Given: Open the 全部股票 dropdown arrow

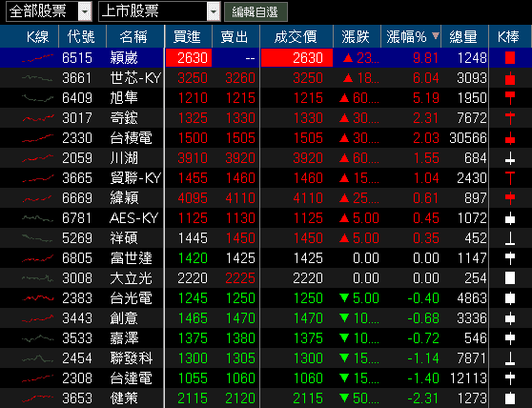Looking at the screenshot, I should click(x=85, y=11).
